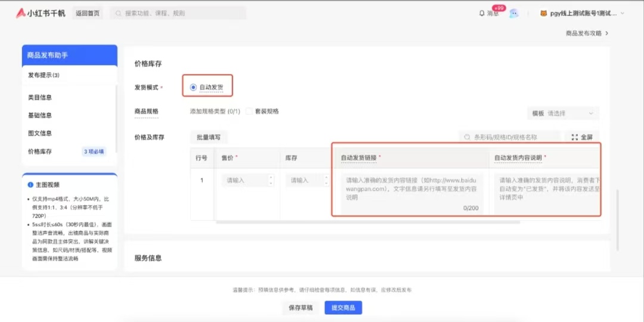The image size is (644, 322).
Task: Click the chat assistant avatar icon
Action: [x=514, y=13]
